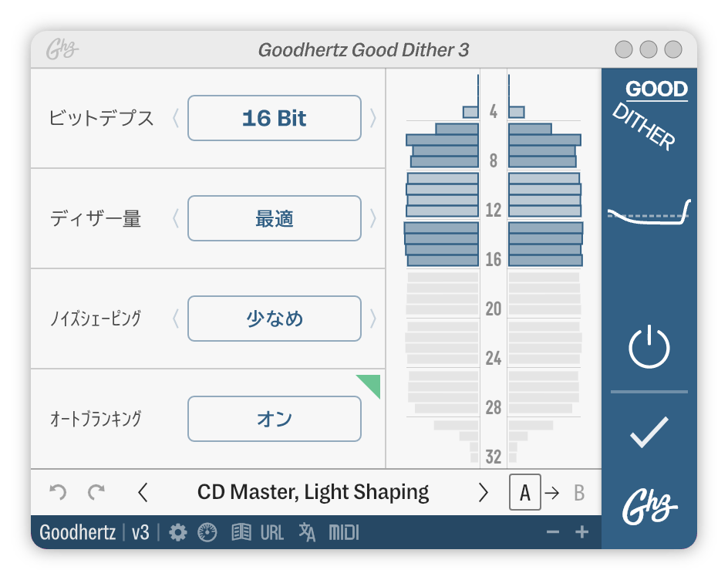Click the 12 mark on bit meter
Image resolution: width=728 pixels, height=580 pixels.
(494, 210)
